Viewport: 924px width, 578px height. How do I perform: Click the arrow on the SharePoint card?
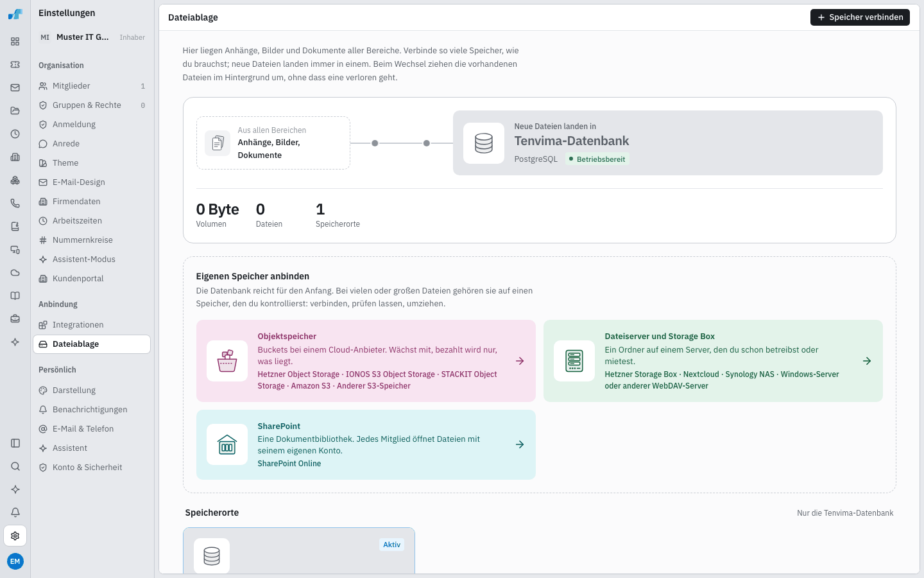(x=520, y=444)
